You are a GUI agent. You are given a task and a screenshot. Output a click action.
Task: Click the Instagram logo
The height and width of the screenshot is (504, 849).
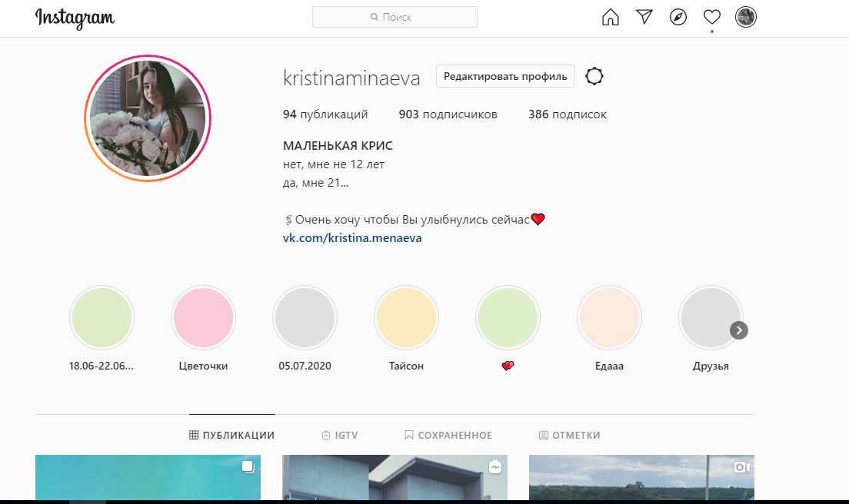click(75, 18)
